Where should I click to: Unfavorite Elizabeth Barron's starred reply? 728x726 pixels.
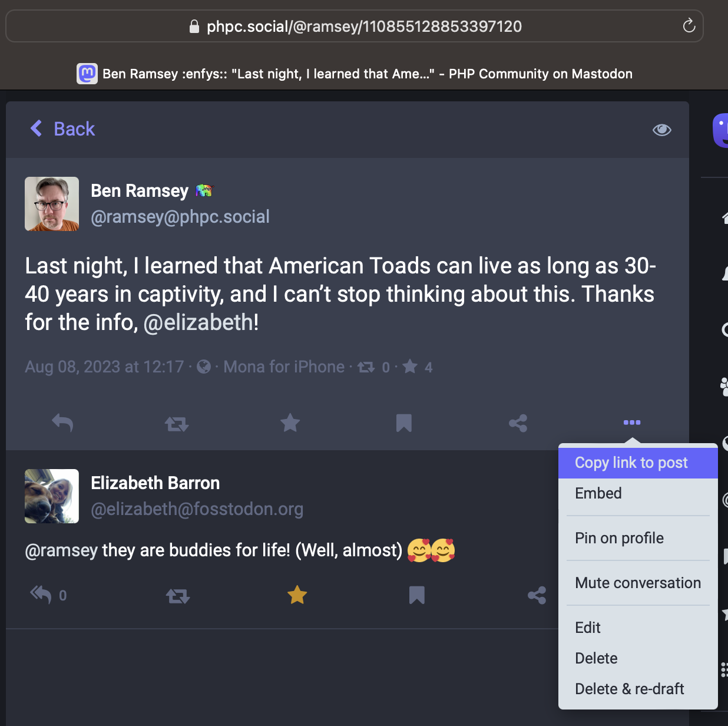(x=297, y=595)
